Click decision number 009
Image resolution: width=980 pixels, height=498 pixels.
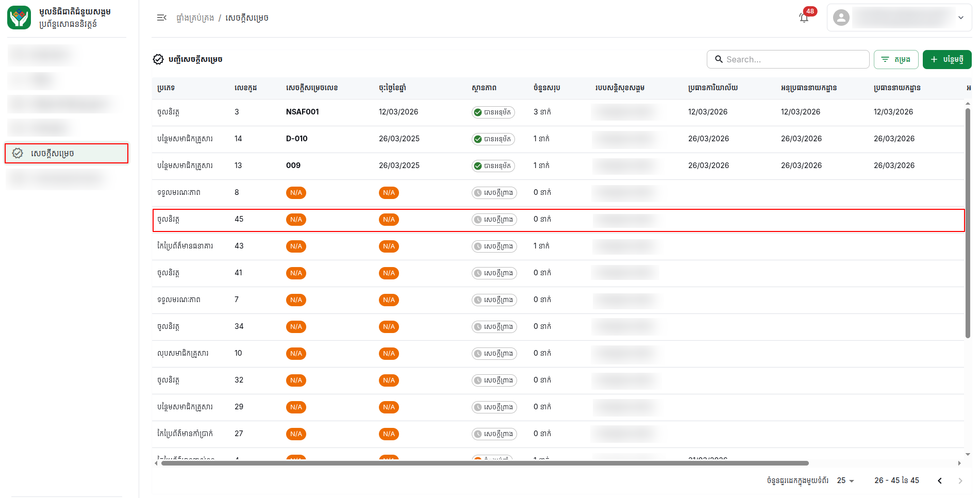coord(293,165)
